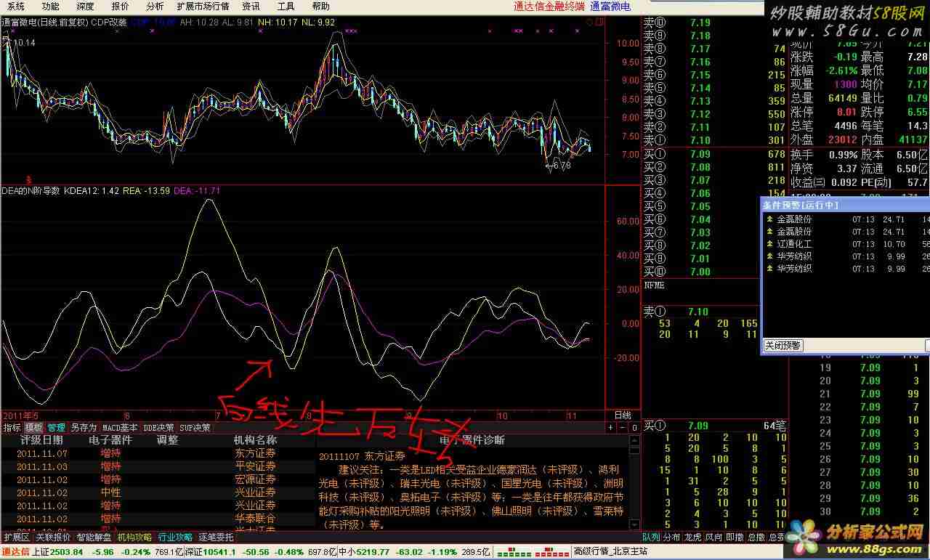930x560 pixels.
Task: Click the 机构名称 column header
Action: click(255, 440)
